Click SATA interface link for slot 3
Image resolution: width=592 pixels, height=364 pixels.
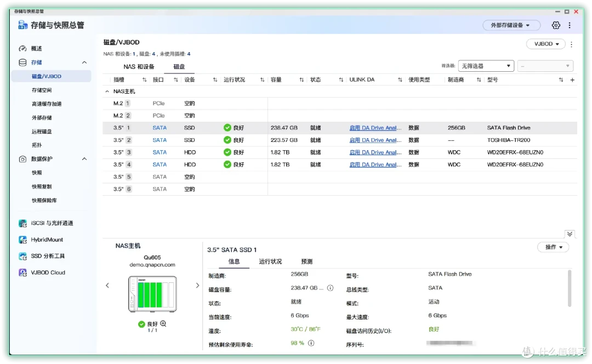point(160,152)
